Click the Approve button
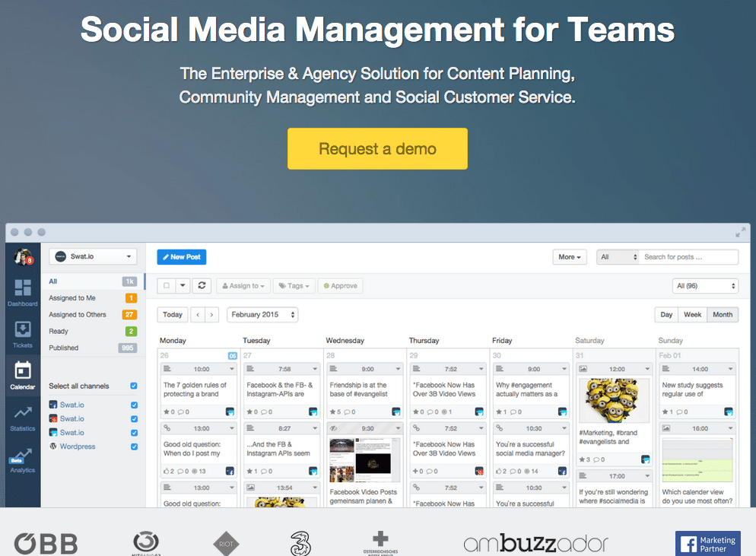The image size is (756, 556). coord(341,286)
